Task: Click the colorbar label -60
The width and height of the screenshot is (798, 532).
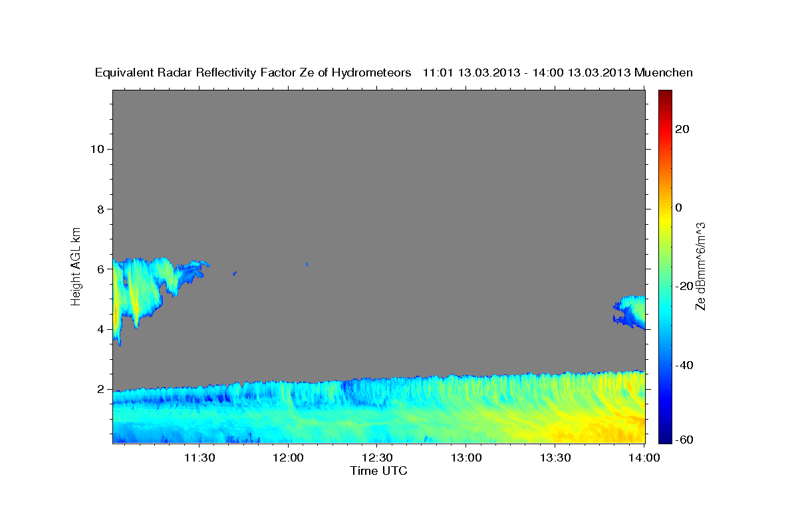Action: pyautogui.click(x=684, y=440)
